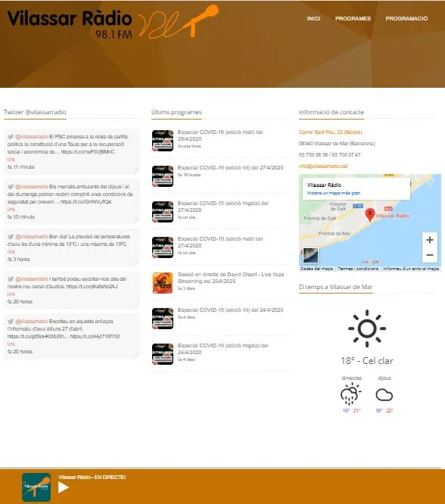Click Twitter bird icon on Escolteu tweet
Screen dimensions: 445x504
point(11,322)
